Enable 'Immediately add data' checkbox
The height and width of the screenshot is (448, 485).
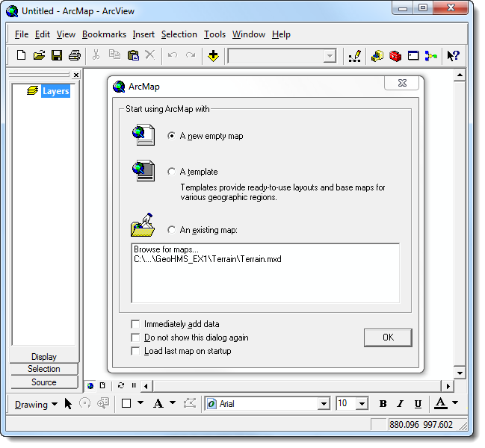(135, 324)
